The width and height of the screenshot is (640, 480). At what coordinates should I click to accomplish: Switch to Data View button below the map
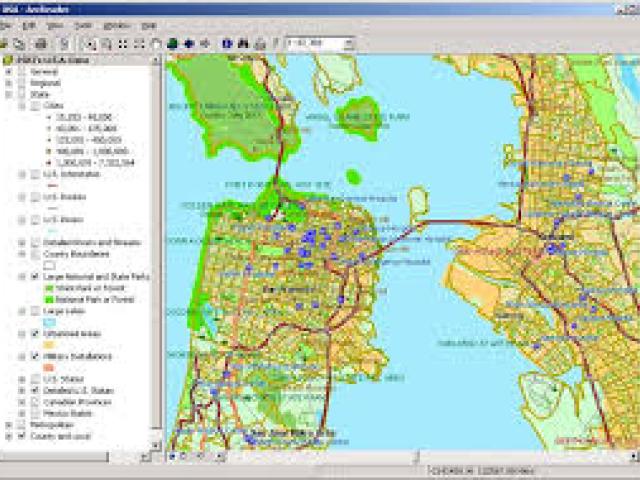tap(172, 456)
